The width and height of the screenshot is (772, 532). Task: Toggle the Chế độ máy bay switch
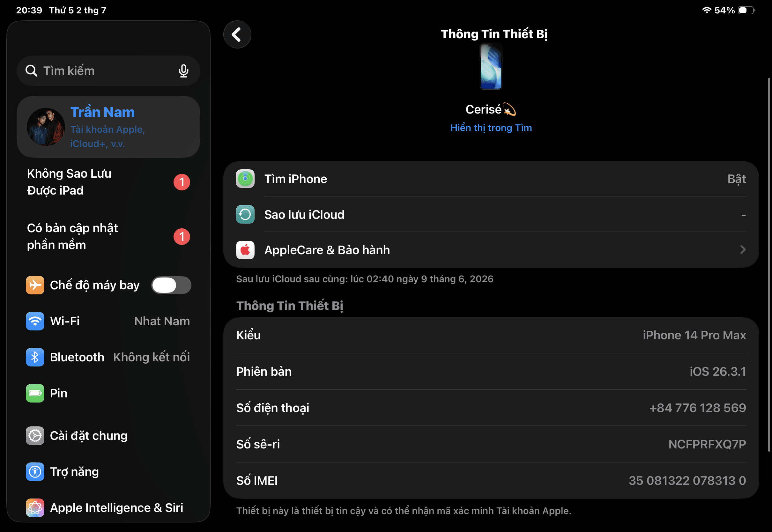click(171, 285)
